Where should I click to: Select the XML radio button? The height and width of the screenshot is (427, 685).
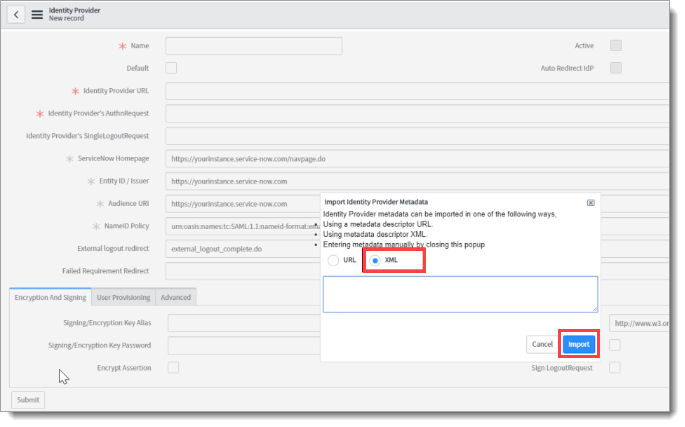tap(375, 259)
